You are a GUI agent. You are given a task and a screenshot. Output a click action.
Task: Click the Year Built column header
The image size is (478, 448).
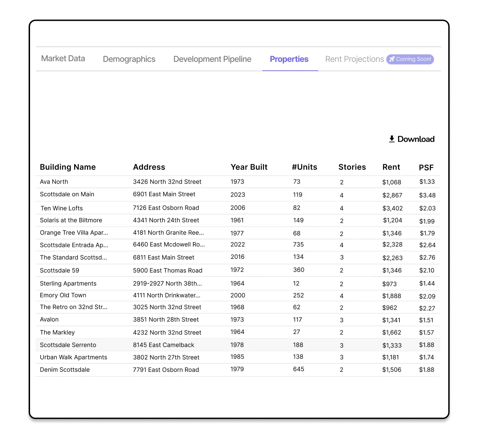(249, 167)
